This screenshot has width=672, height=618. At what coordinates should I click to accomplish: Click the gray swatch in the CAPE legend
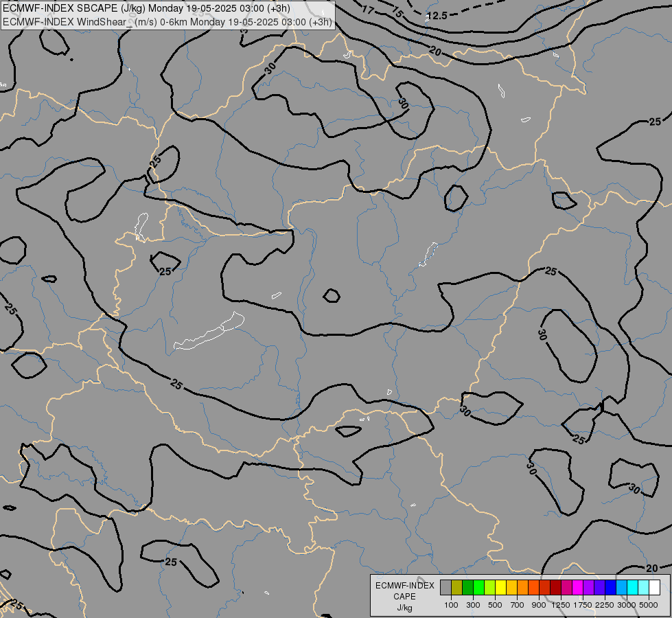click(x=445, y=588)
